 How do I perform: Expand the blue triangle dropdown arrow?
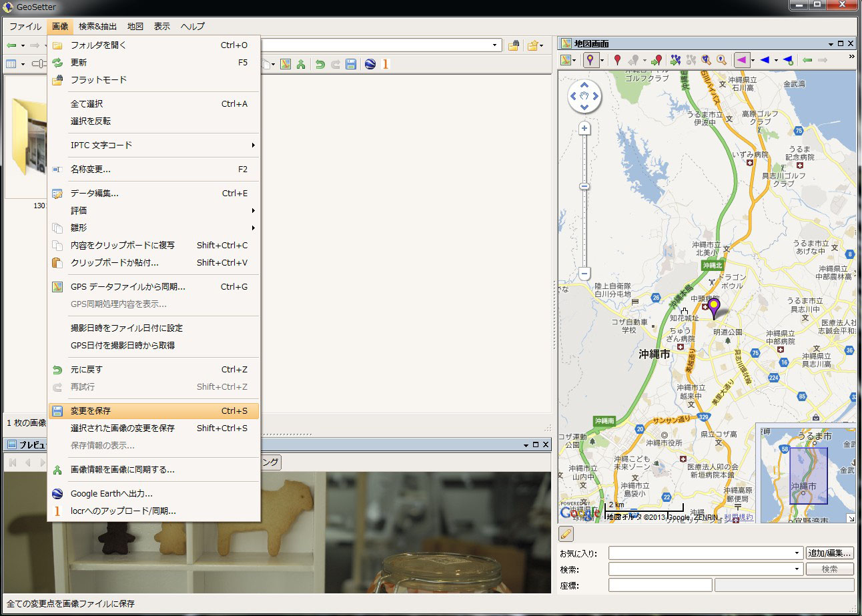tap(776, 61)
